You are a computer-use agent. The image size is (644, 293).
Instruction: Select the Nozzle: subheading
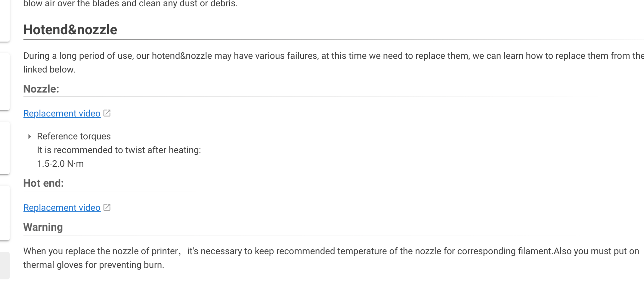coord(41,89)
